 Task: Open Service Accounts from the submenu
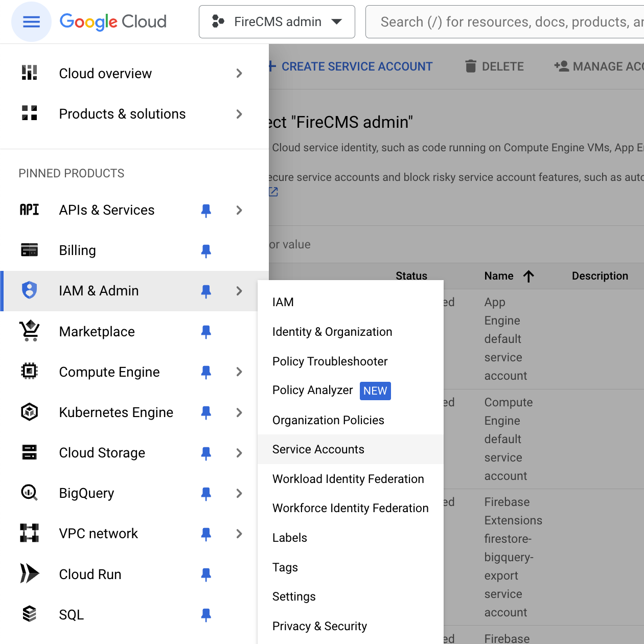click(318, 449)
